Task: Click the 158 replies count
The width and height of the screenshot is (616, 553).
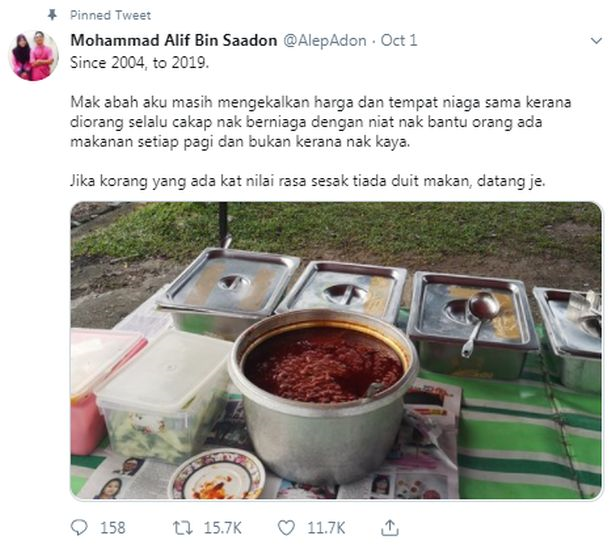Action: click(x=113, y=528)
